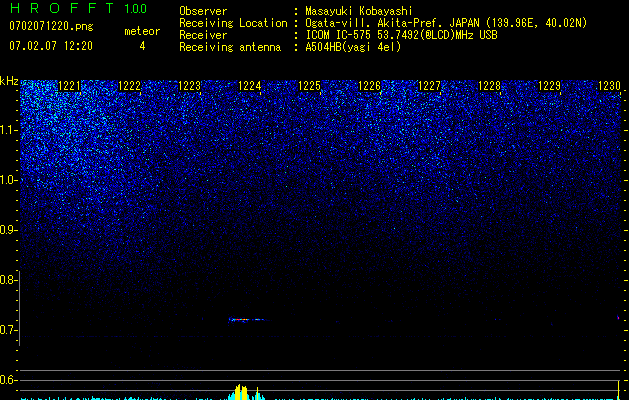This screenshot has height=400, width=629.
Task: Click the 0.7 kHz axis label
Action: pyautogui.click(x=8, y=330)
